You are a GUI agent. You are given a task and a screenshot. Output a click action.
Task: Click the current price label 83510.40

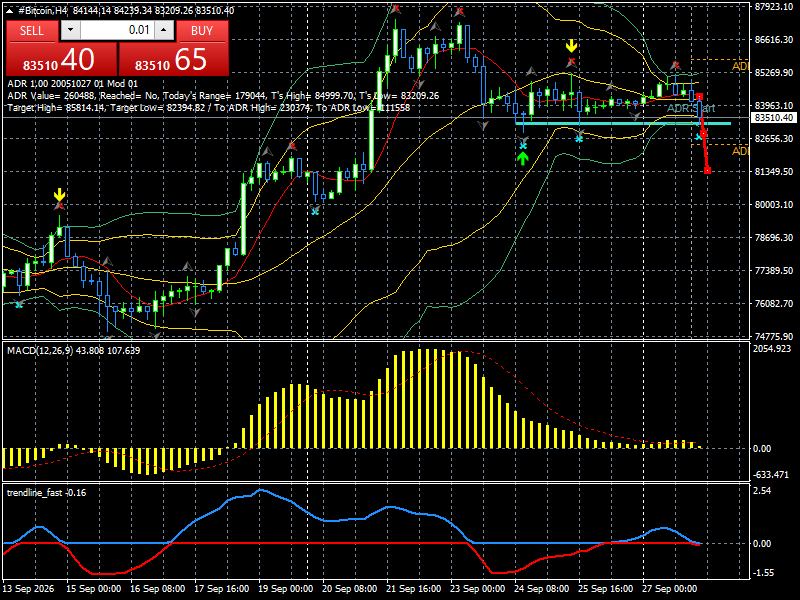coord(773,118)
